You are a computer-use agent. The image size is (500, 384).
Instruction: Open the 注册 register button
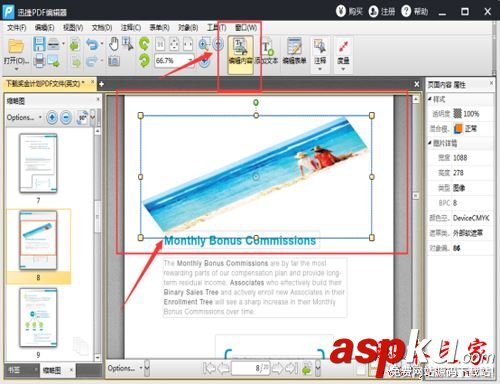click(382, 11)
